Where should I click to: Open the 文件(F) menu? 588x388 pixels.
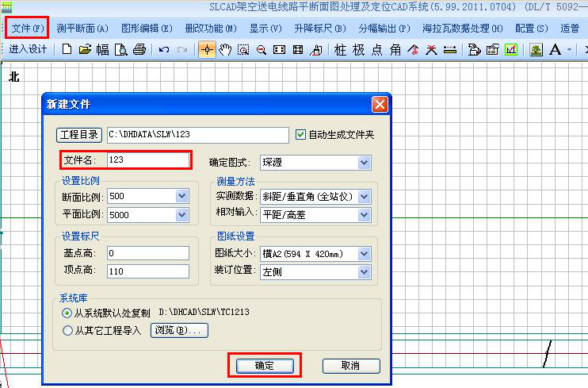pos(28,29)
